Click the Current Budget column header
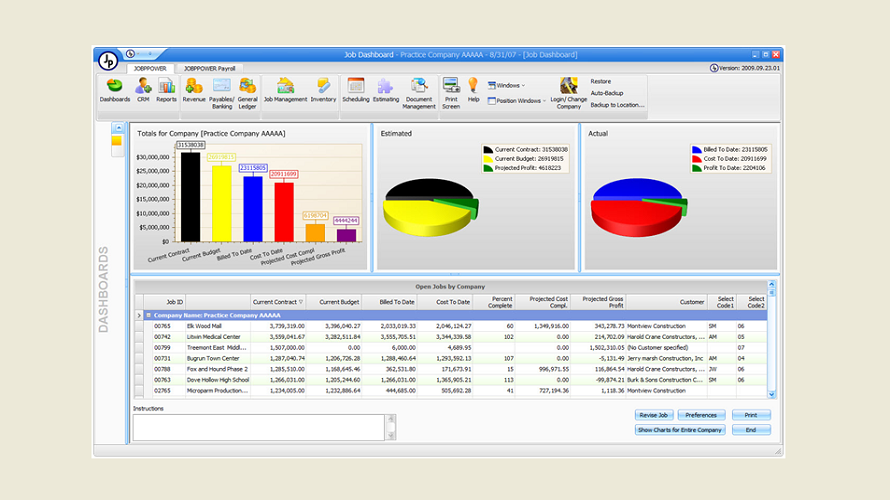The height and width of the screenshot is (500, 890). (x=334, y=302)
